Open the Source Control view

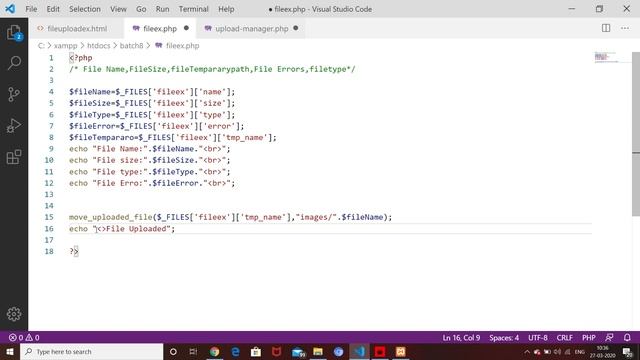pos(14,94)
